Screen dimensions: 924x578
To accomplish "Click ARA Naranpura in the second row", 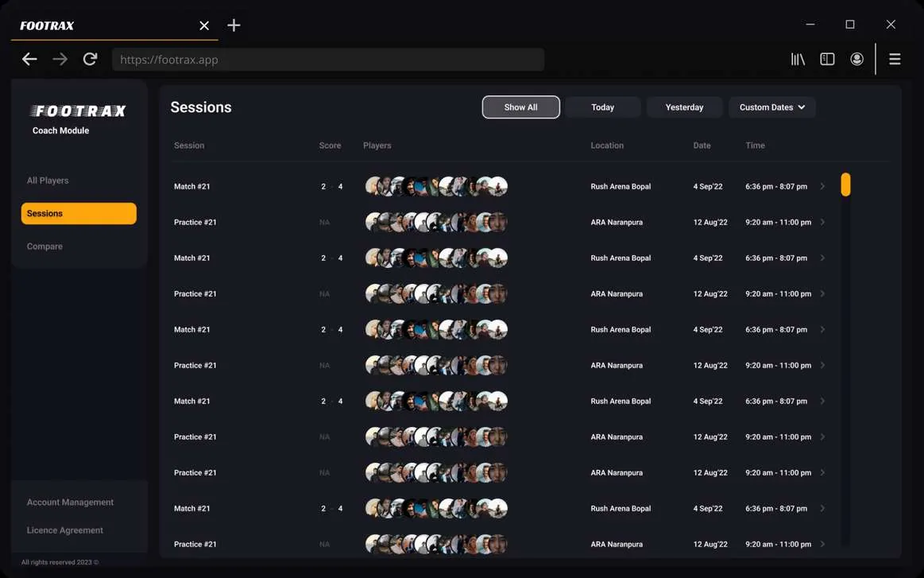I will click(x=617, y=223).
